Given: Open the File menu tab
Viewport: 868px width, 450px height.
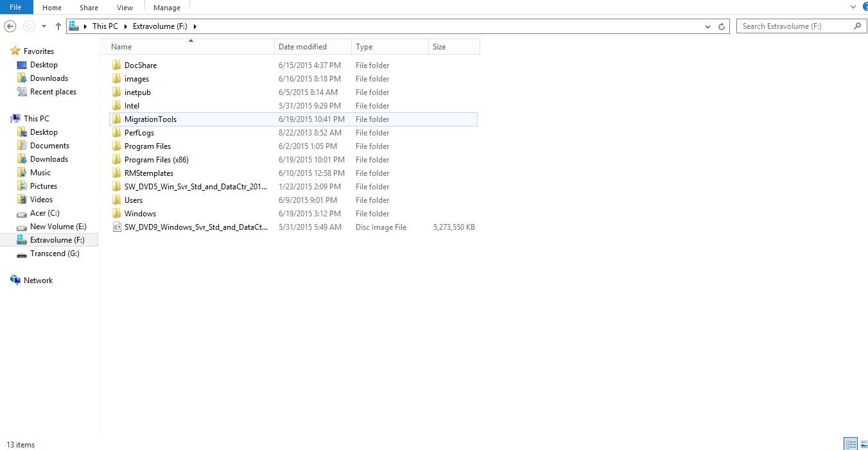Looking at the screenshot, I should click(15, 8).
